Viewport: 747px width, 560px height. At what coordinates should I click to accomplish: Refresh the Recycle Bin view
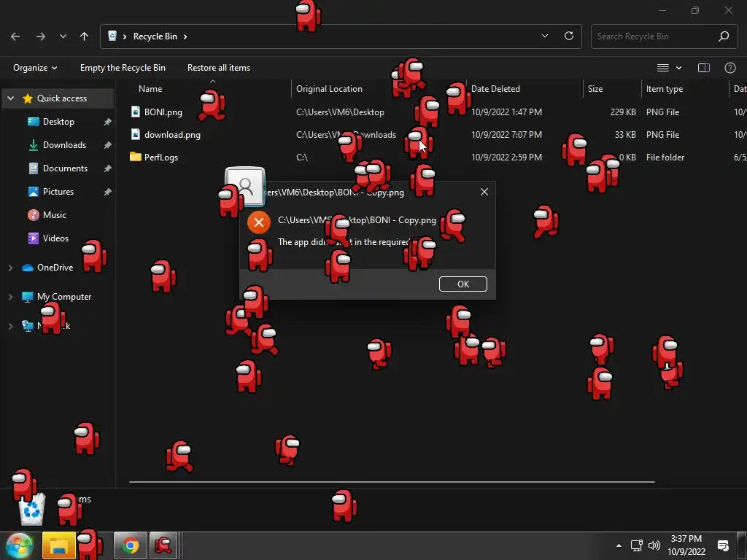(569, 36)
